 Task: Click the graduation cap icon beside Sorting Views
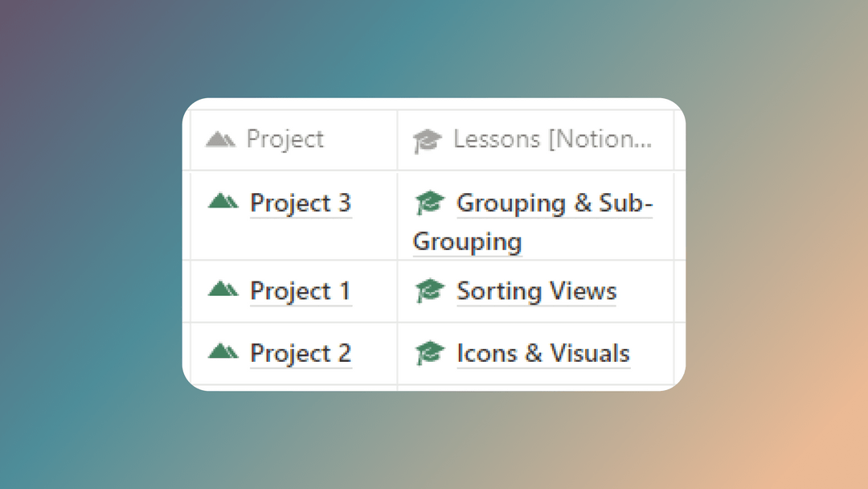(x=431, y=290)
